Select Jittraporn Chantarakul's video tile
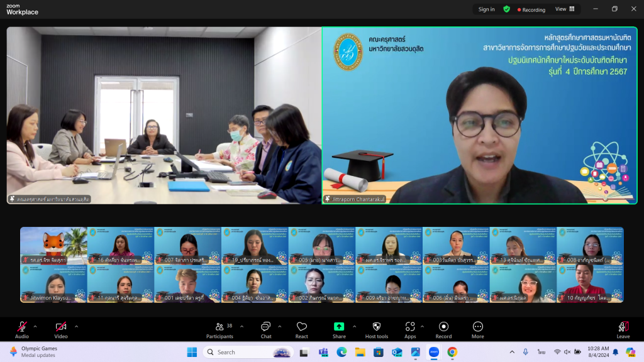 coord(479,116)
